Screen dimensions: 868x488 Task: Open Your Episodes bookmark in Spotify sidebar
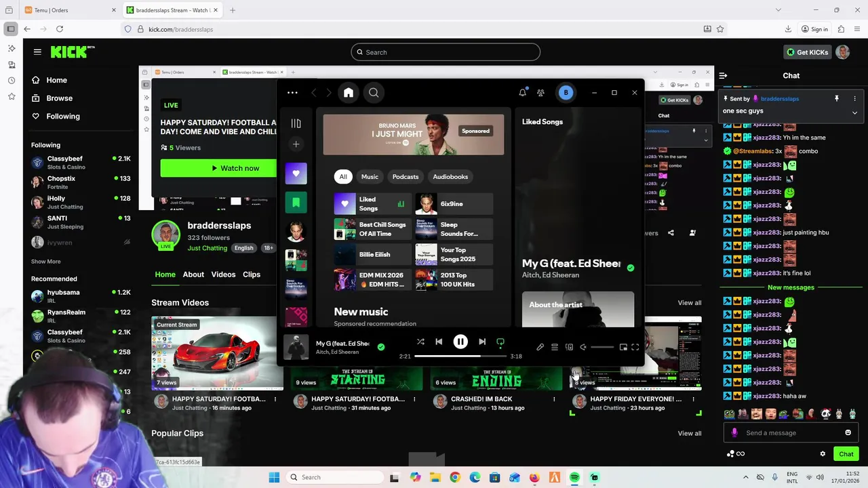tap(296, 202)
